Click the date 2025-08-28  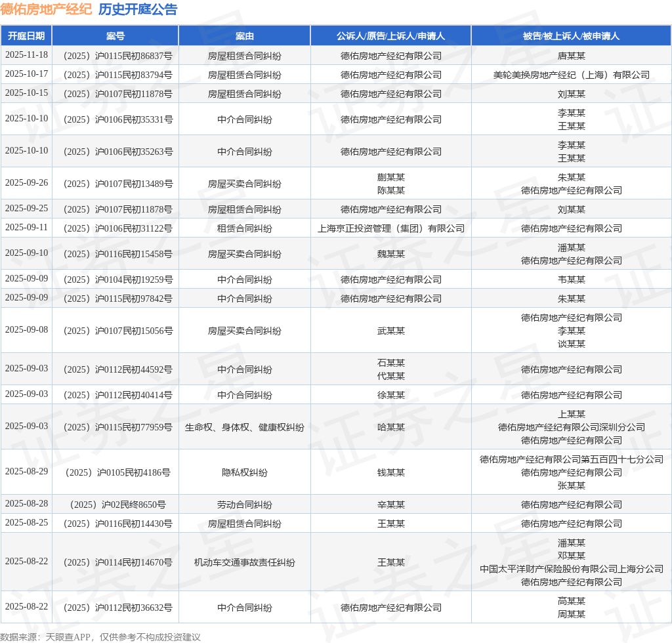point(26,504)
